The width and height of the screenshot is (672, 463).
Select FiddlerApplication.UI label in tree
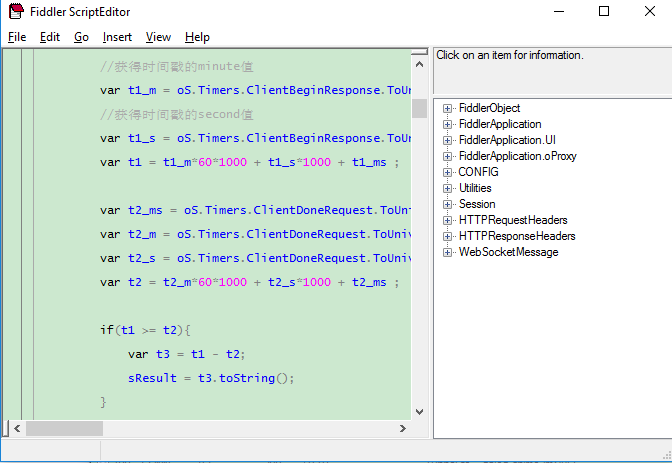[x=507, y=140]
